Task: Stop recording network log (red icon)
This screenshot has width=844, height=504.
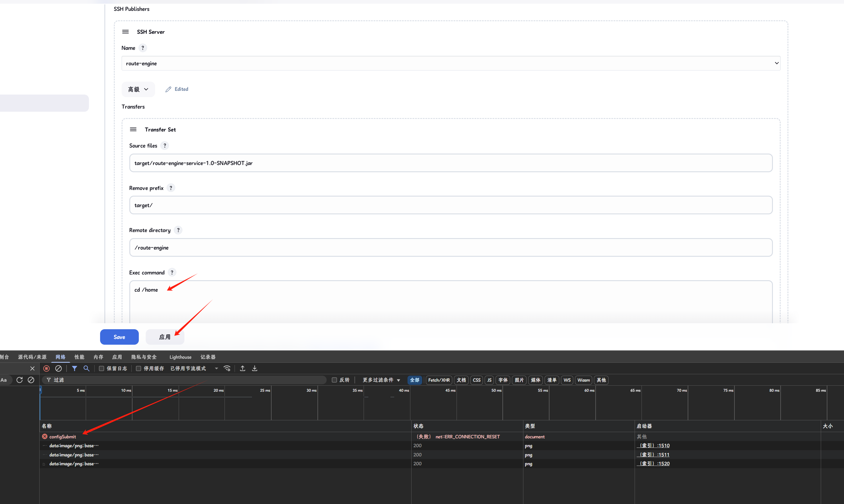Action: tap(46, 368)
